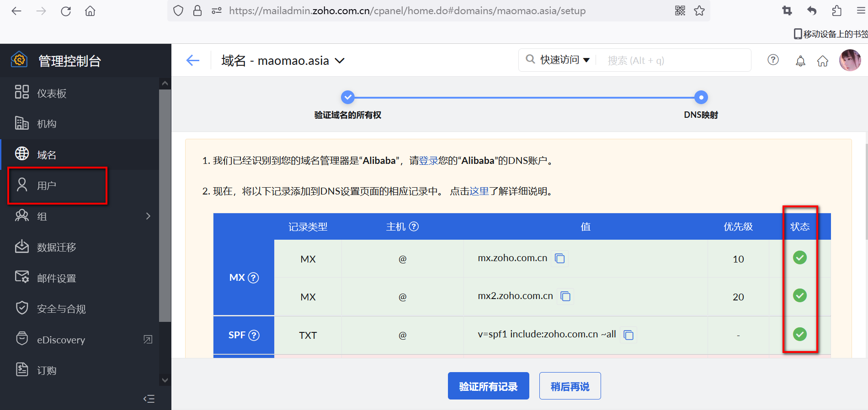Copy the mx.zoho.com.cn record value
Screen dimensions: 868x410
pos(560,258)
